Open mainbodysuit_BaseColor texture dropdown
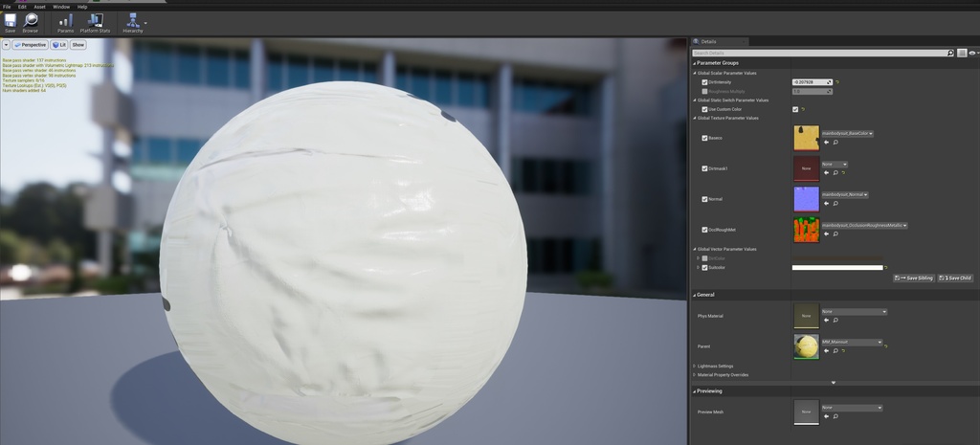The height and width of the screenshot is (445, 980). point(847,134)
